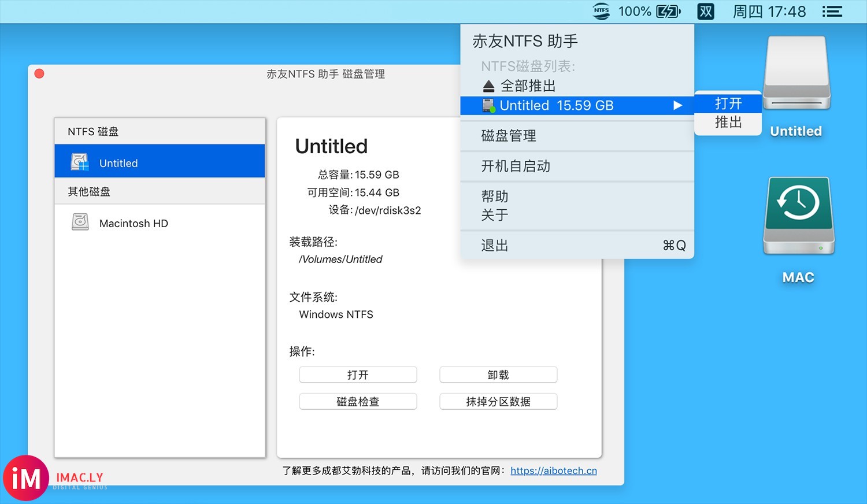Click the 赤友NTFS 助手 menu header
Viewport: 867px width, 504px height.
pyautogui.click(x=525, y=41)
